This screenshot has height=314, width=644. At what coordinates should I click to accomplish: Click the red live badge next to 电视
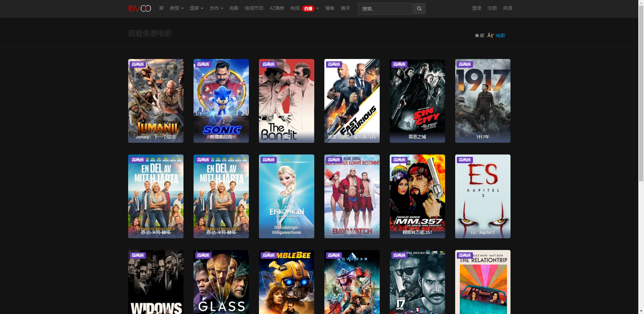(x=308, y=9)
